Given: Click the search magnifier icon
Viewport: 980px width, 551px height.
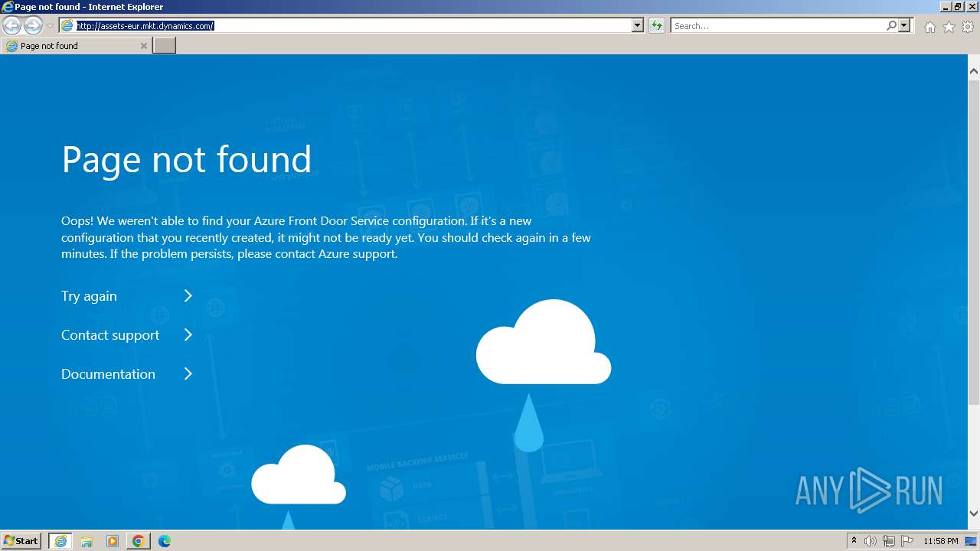Looking at the screenshot, I should tap(891, 25).
